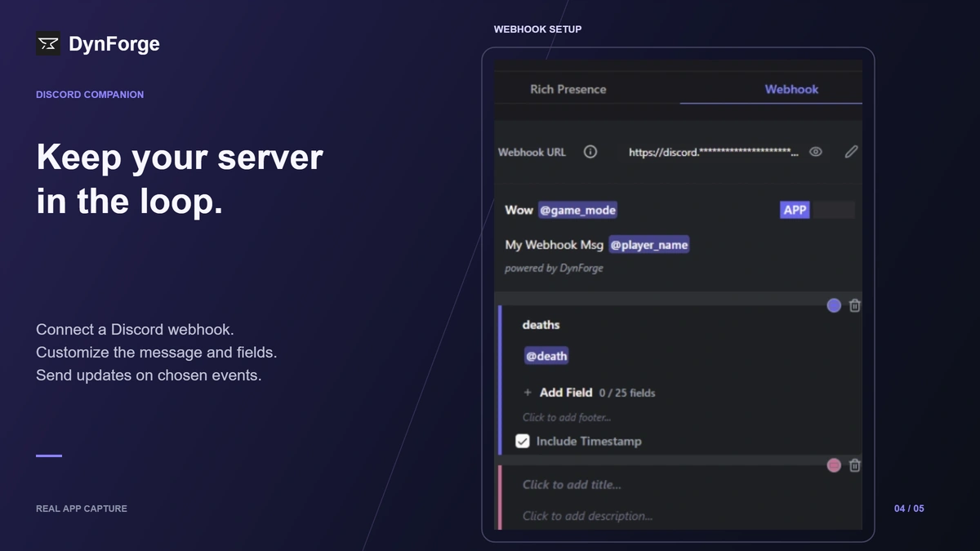Toggle the Include Timestamp checkbox
Image resolution: width=980 pixels, height=551 pixels.
(x=523, y=442)
